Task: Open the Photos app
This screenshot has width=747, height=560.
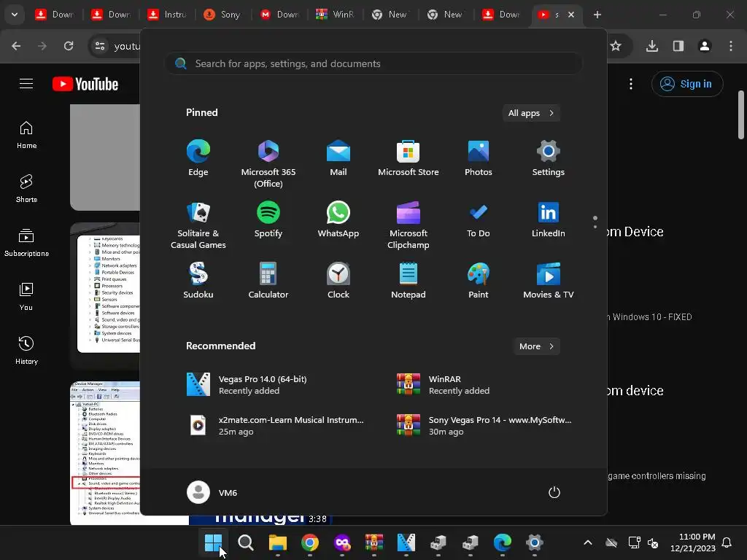Action: point(479,158)
